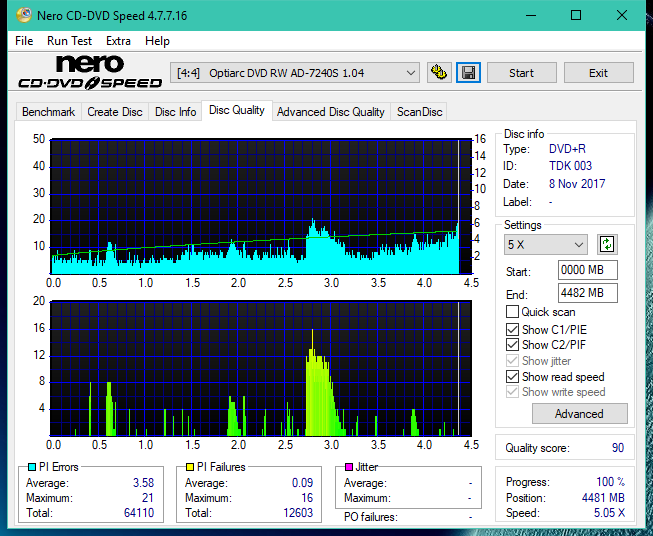Click the End position input field
This screenshot has width=653, height=536.
[587, 293]
